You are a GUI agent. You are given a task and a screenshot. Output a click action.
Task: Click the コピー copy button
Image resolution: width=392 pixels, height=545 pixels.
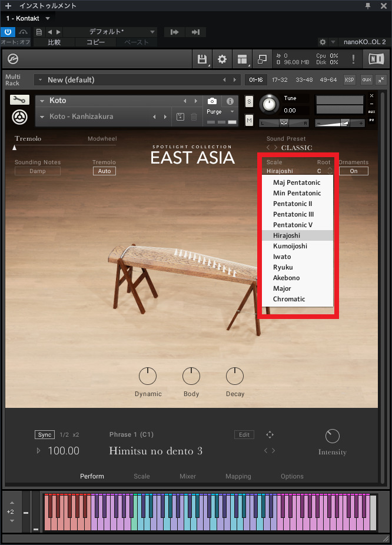(95, 42)
